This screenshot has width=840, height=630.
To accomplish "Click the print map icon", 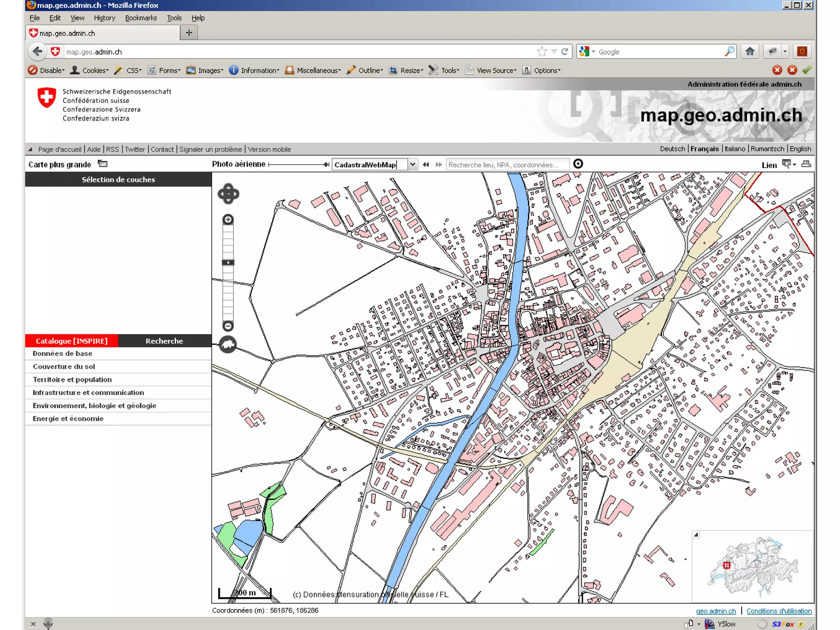I will pyautogui.click(x=806, y=164).
